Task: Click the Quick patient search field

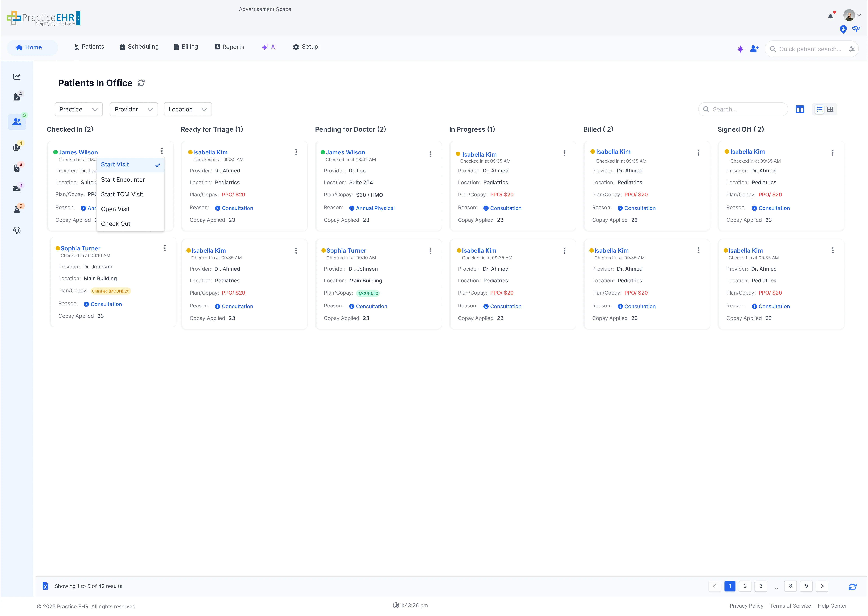Action: pos(810,49)
